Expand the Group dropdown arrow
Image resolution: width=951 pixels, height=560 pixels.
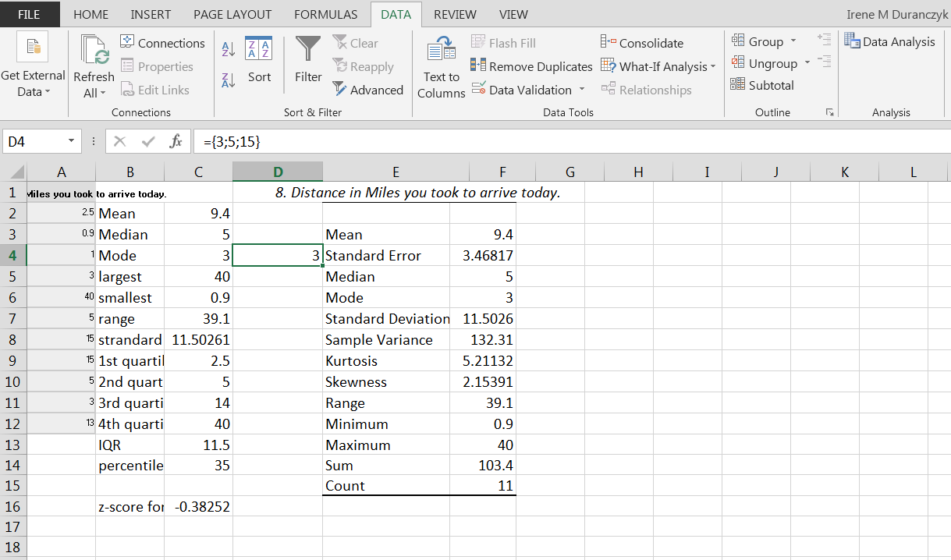coord(793,41)
